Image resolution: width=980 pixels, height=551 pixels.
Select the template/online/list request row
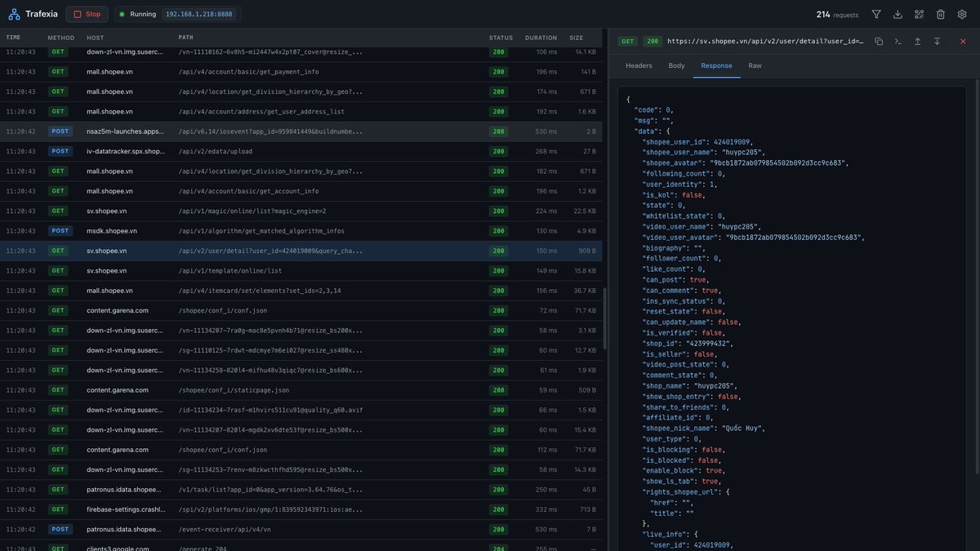tap(301, 270)
